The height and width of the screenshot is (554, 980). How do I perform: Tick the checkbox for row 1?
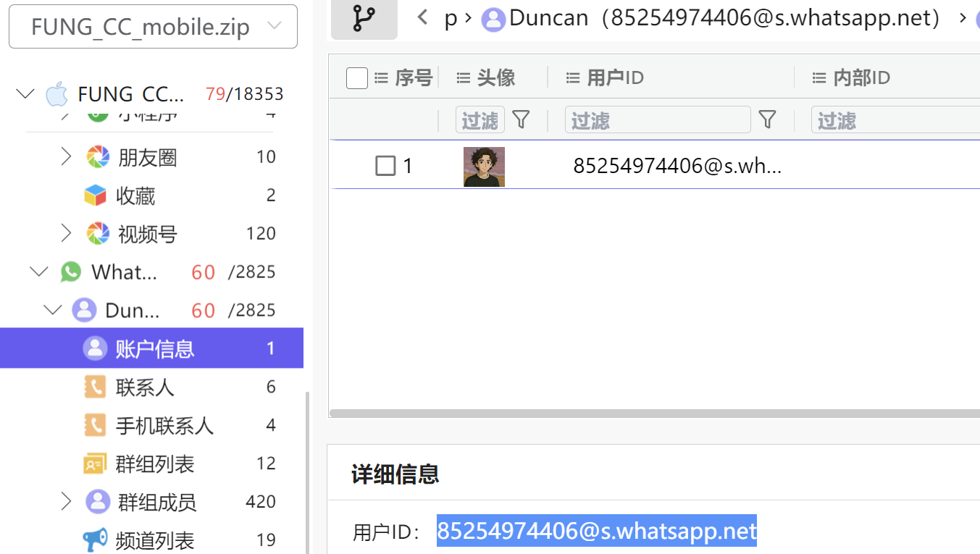tap(385, 166)
